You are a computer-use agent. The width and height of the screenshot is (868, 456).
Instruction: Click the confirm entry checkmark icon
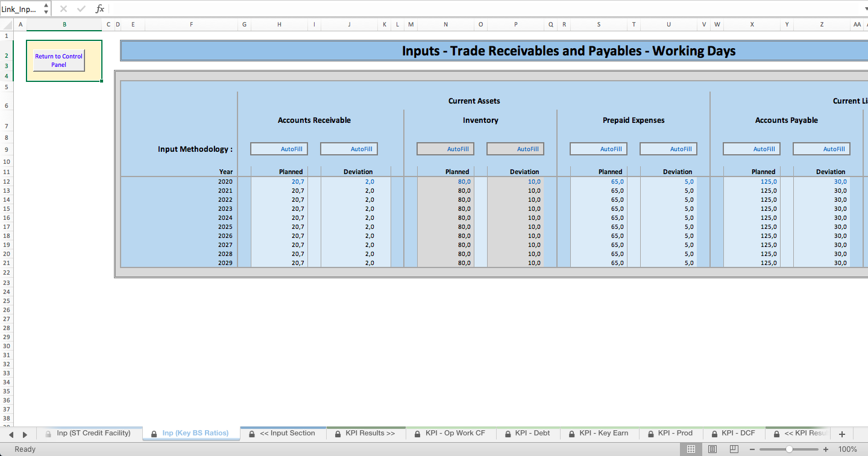point(81,8)
